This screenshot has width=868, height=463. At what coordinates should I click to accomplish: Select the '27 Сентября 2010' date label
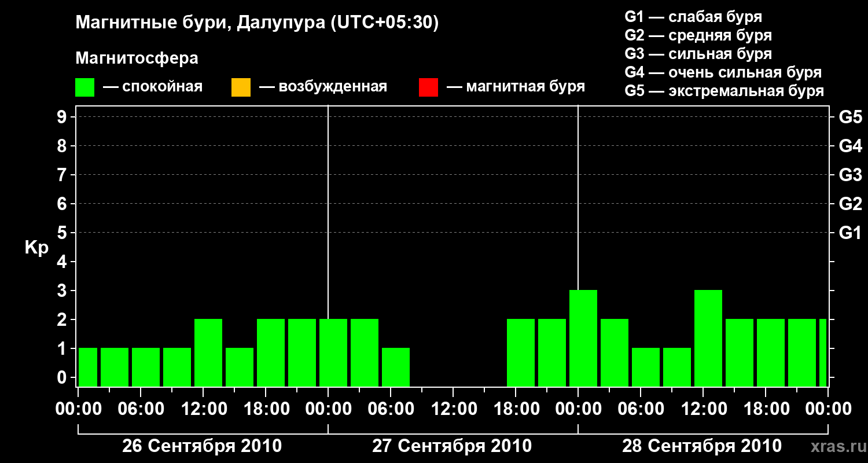[x=452, y=446]
